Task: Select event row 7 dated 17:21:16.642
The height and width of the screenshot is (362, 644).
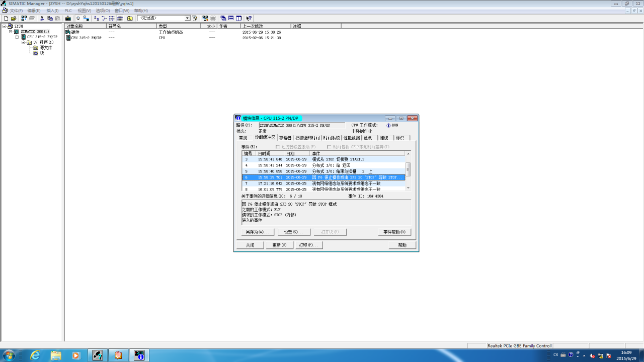Action: 324,184
